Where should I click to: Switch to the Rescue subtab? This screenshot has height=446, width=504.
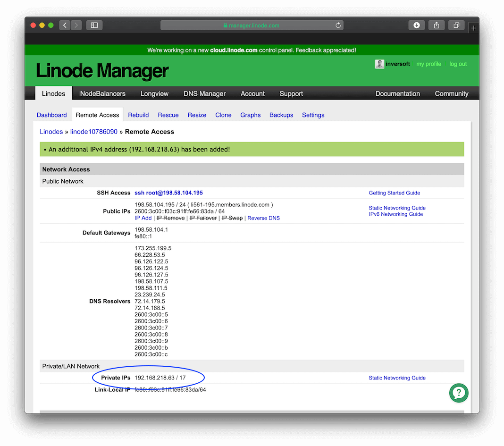pos(168,115)
